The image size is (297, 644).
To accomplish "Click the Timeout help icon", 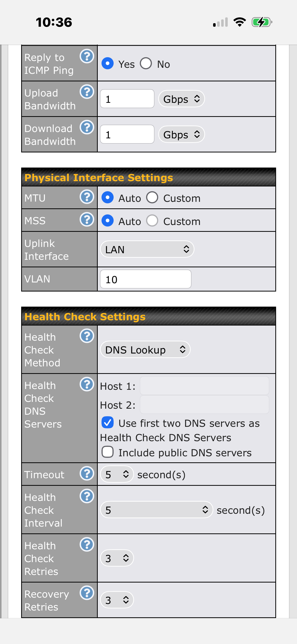I will 87,473.
